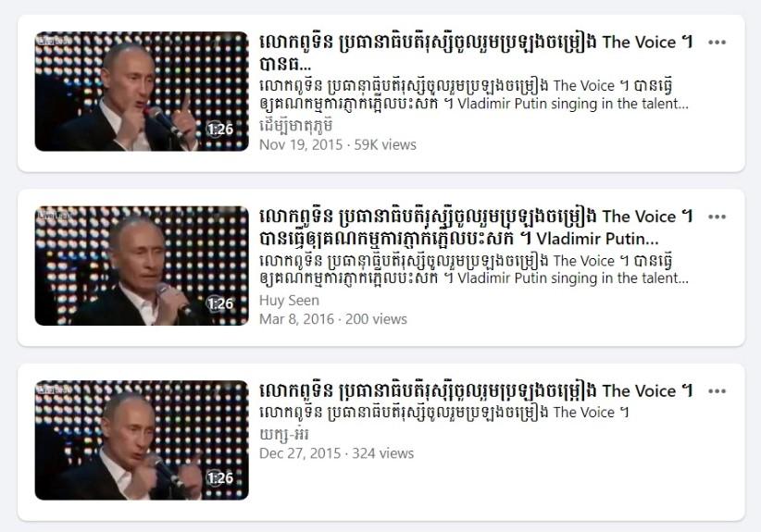The width and height of the screenshot is (761, 532).
Task: Click the first video's Khmer title link
Action: tap(476, 53)
